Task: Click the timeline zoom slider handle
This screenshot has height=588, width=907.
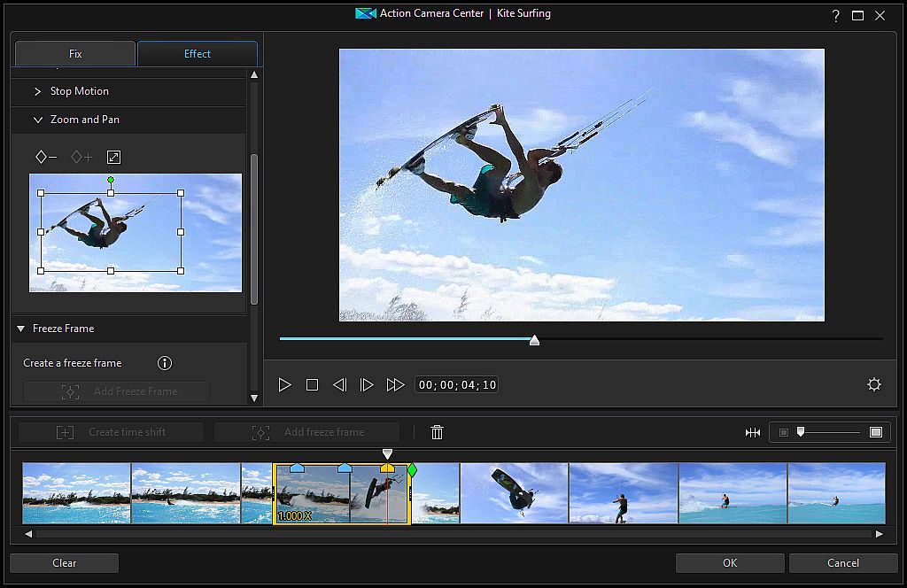Action: point(801,432)
